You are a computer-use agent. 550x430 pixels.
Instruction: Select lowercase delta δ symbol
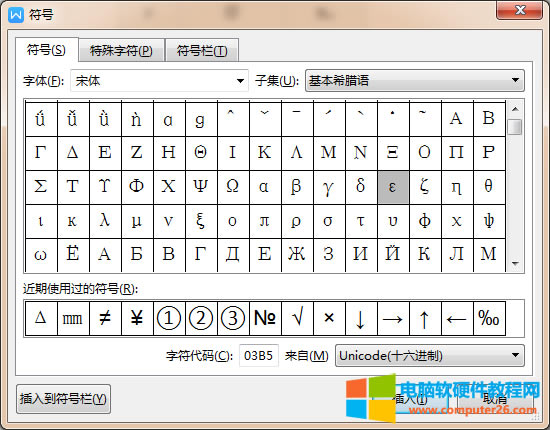pos(361,187)
